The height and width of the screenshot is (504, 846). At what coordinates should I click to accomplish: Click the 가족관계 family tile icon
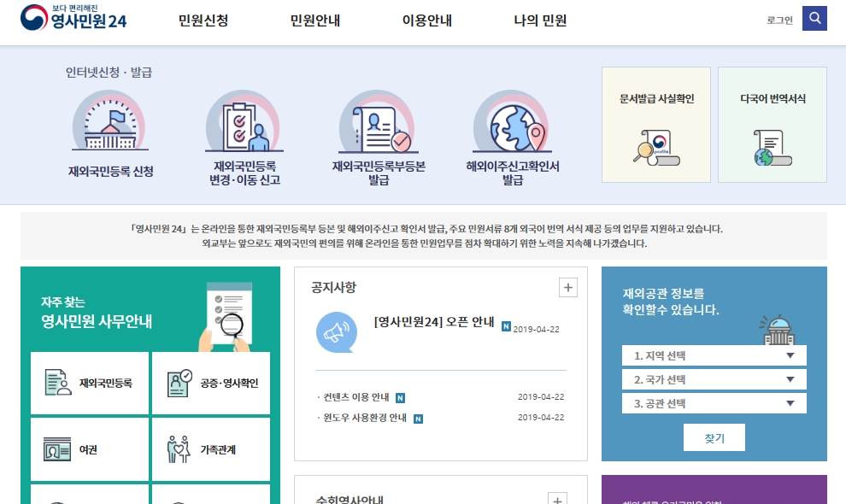pos(179,449)
